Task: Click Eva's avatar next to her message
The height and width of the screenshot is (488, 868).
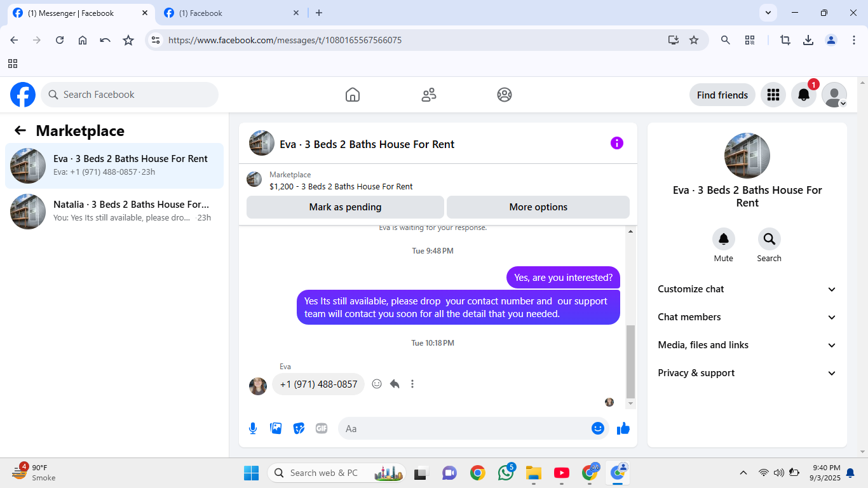Action: pyautogui.click(x=258, y=386)
